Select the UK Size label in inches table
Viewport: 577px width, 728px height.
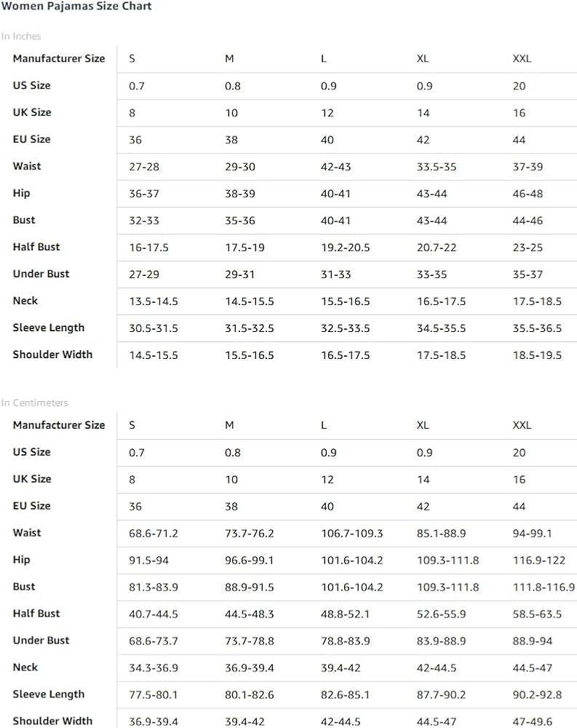(32, 112)
